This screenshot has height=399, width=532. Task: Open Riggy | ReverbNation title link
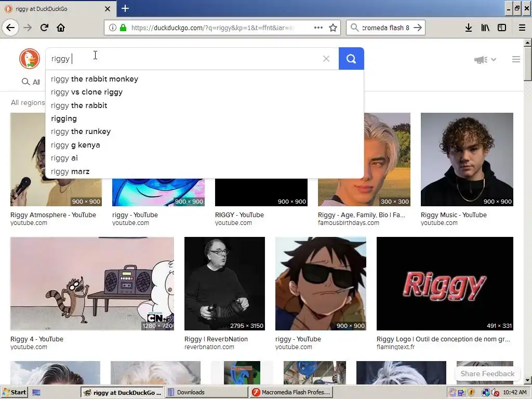point(216,339)
